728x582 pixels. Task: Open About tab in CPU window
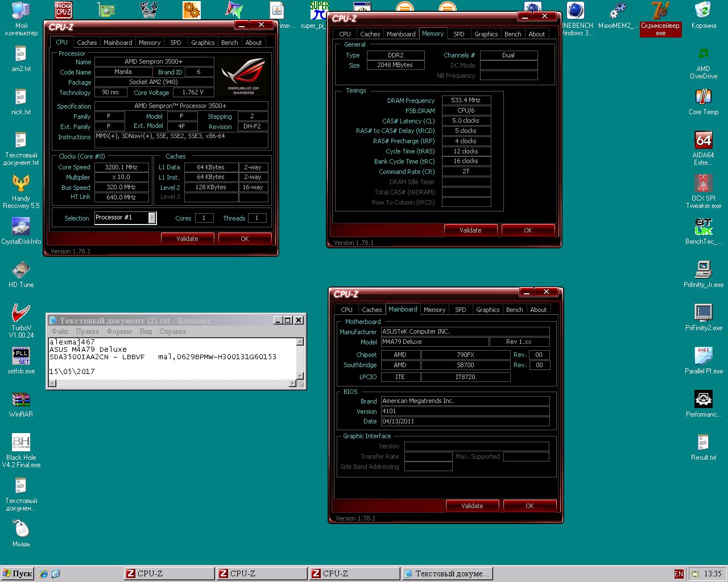pyautogui.click(x=254, y=43)
